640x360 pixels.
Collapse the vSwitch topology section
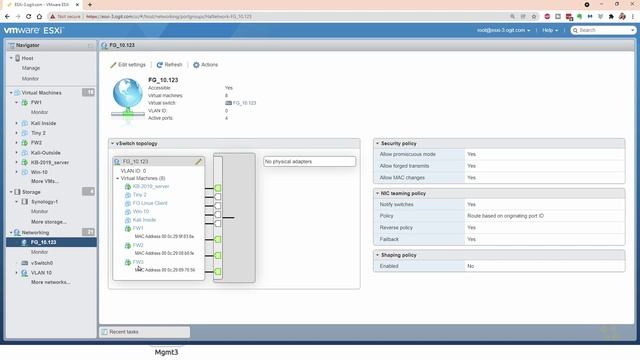point(113,144)
